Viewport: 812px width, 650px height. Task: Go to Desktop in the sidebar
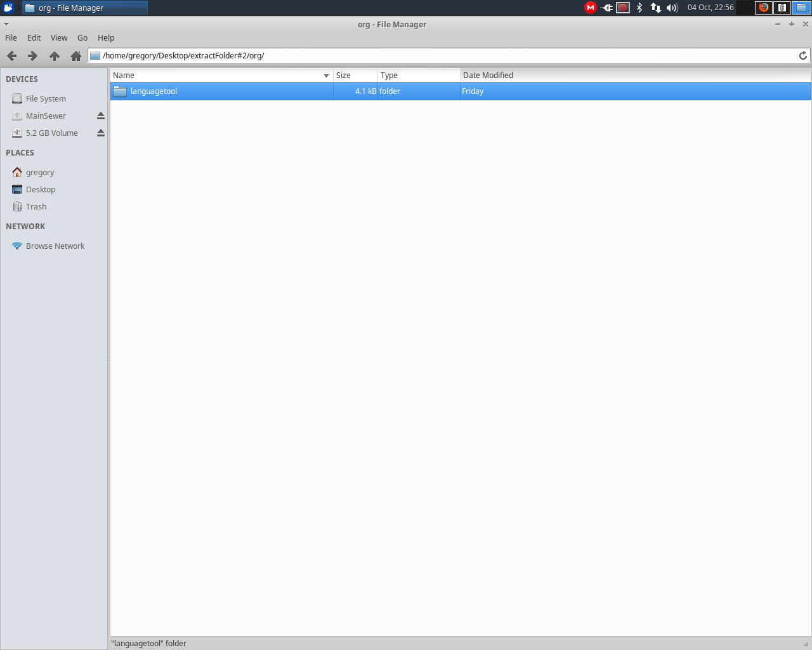[x=41, y=189]
